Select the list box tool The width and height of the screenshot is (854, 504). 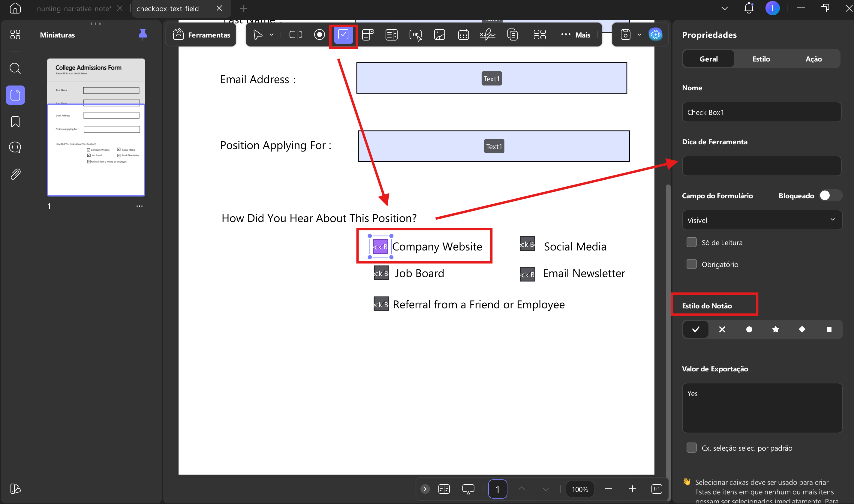pyautogui.click(x=392, y=34)
